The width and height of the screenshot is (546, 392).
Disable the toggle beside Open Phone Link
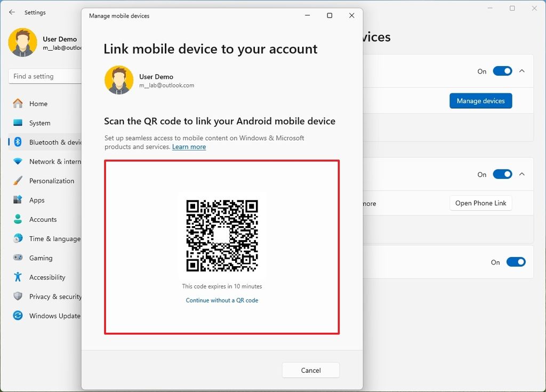502,174
